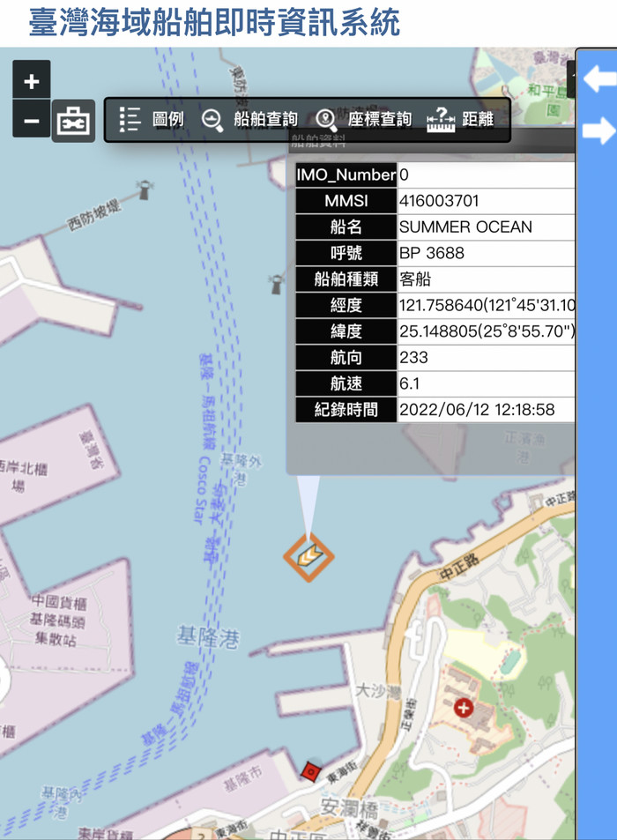617x840 pixels.
Task: Click the ship name SUMMER OCEAN cell
Action: (x=465, y=227)
